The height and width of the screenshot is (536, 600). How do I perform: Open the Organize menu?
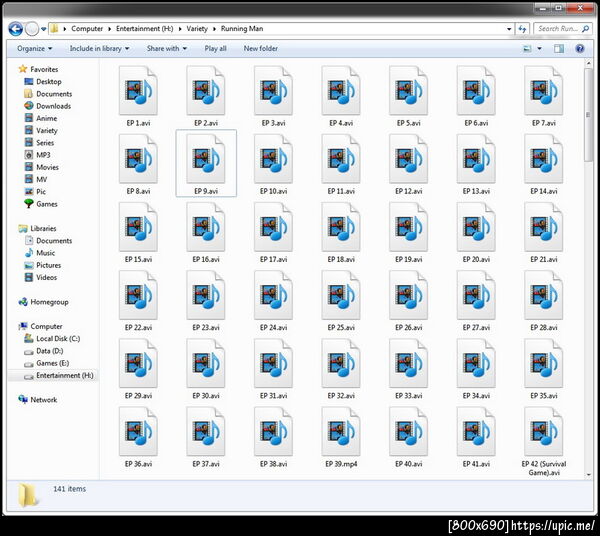pos(34,49)
